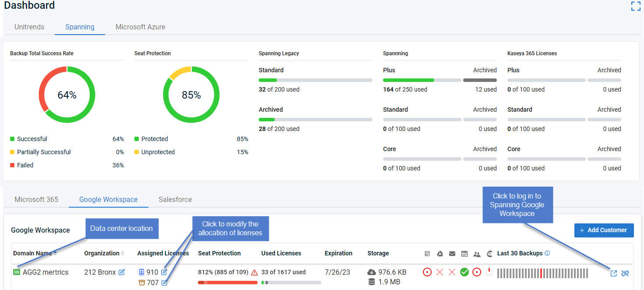
Task: Click the 1.9 MB storage value
Action: (389, 282)
